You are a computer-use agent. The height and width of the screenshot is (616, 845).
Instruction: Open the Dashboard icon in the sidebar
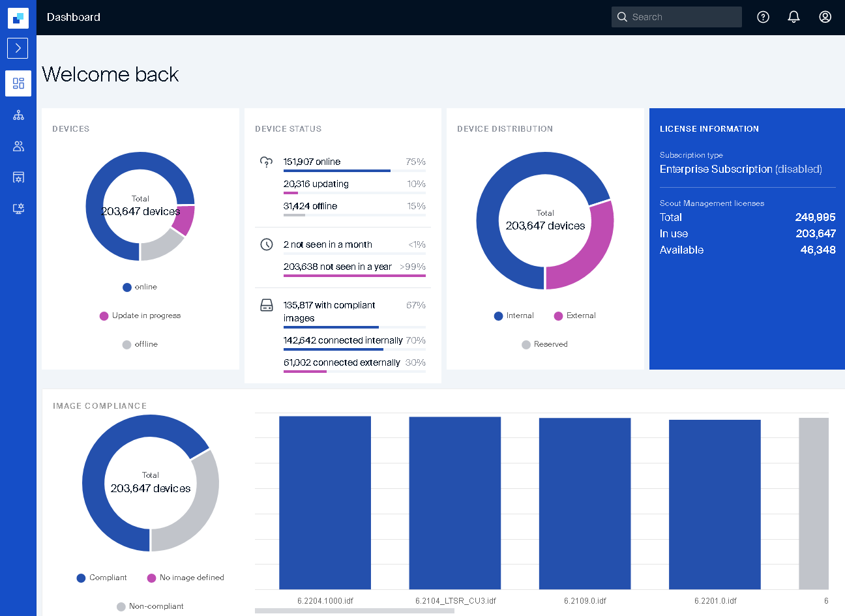click(18, 83)
